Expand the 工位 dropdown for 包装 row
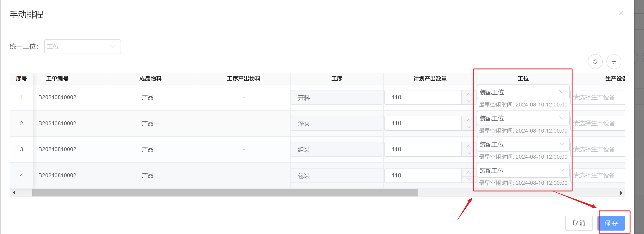644x234 pixels. [523, 171]
